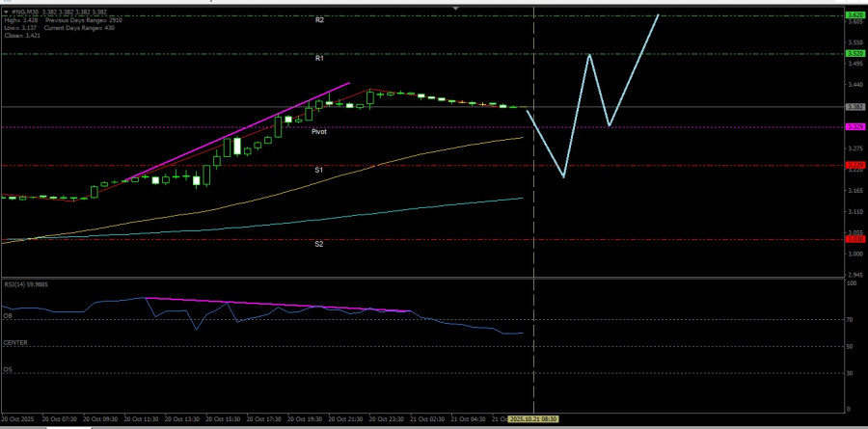Click the red S1 price tag

click(854, 166)
